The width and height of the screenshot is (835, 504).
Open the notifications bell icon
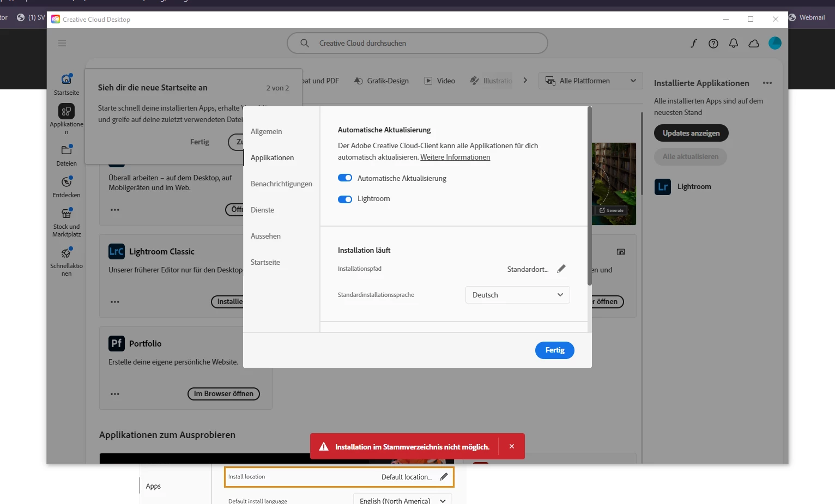pyautogui.click(x=734, y=43)
